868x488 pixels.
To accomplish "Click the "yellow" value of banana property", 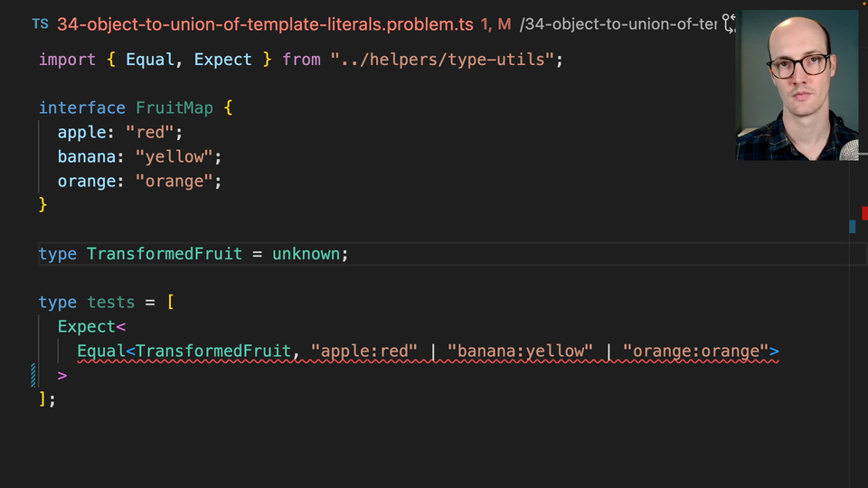I will click(174, 156).
